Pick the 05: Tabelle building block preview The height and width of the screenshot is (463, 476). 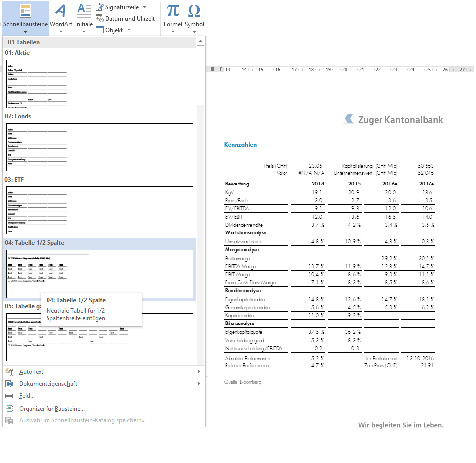tap(100, 337)
